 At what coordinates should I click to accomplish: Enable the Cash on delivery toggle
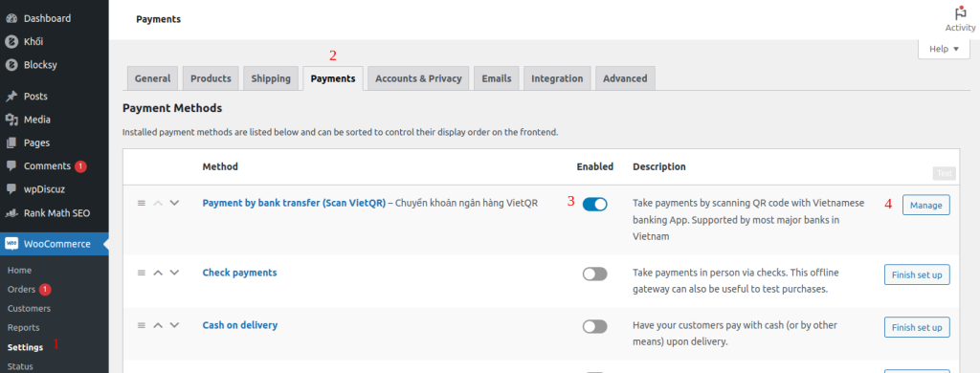(594, 326)
